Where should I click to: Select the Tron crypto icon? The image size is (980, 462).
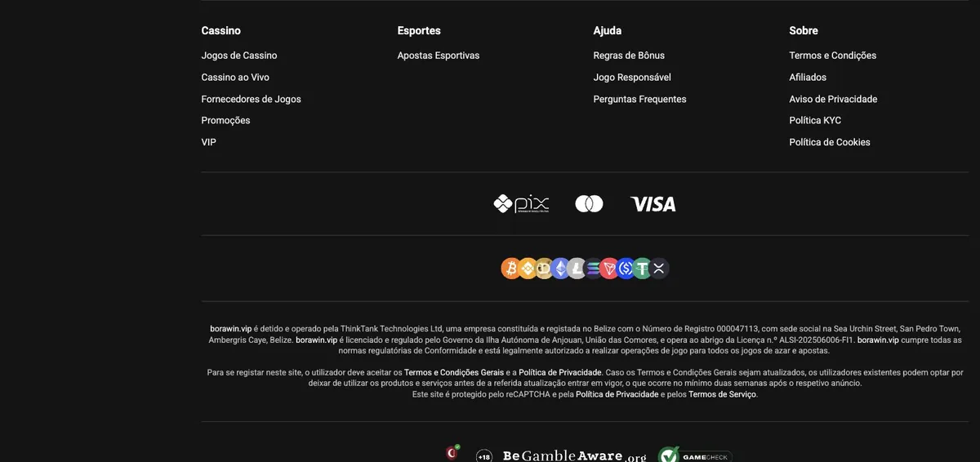click(609, 269)
